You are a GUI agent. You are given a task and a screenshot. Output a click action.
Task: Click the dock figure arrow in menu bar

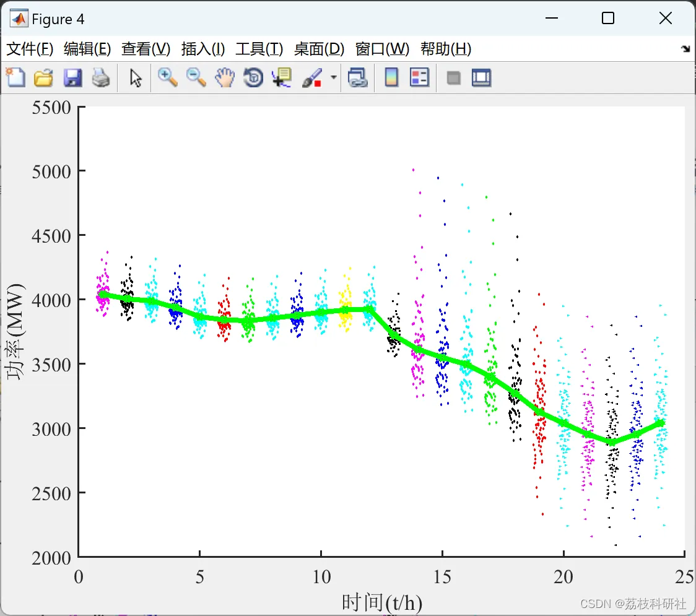[x=686, y=49]
